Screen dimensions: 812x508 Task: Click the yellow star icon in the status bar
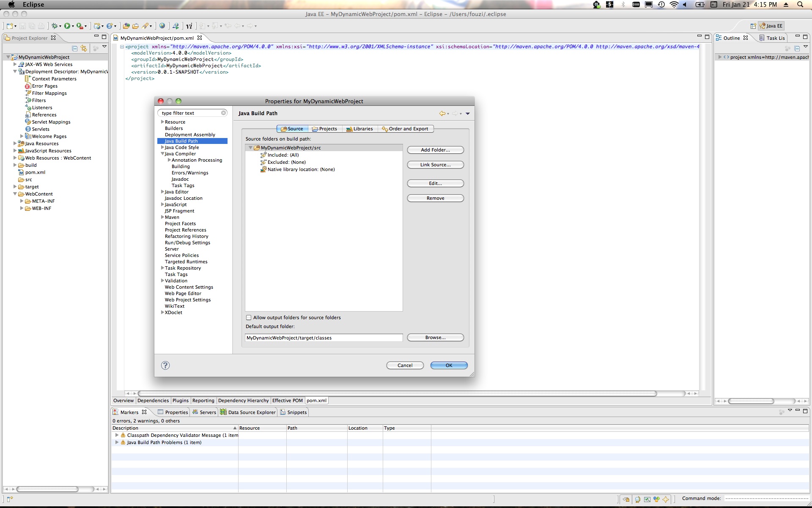click(x=666, y=500)
